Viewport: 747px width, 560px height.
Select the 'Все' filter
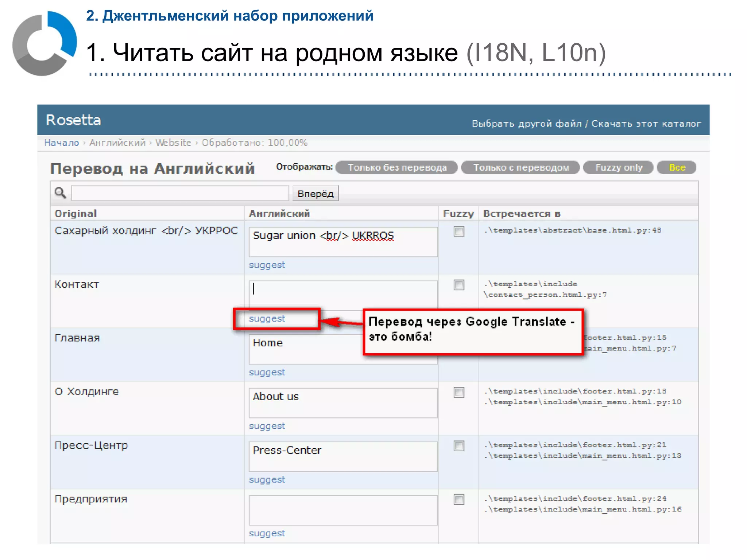coord(677,167)
